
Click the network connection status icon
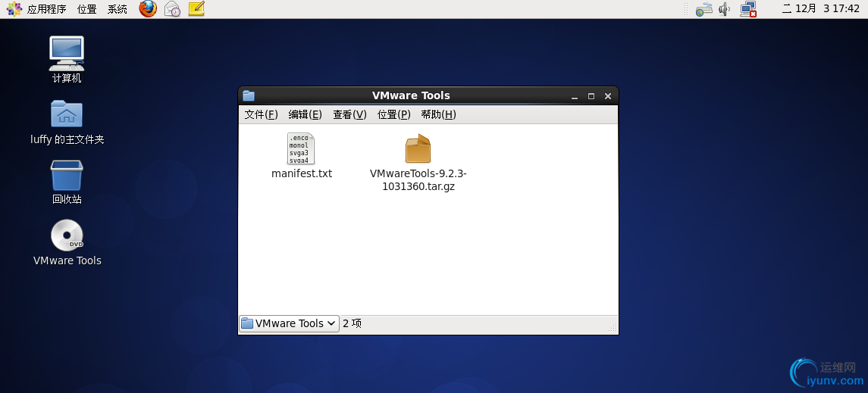(x=748, y=9)
